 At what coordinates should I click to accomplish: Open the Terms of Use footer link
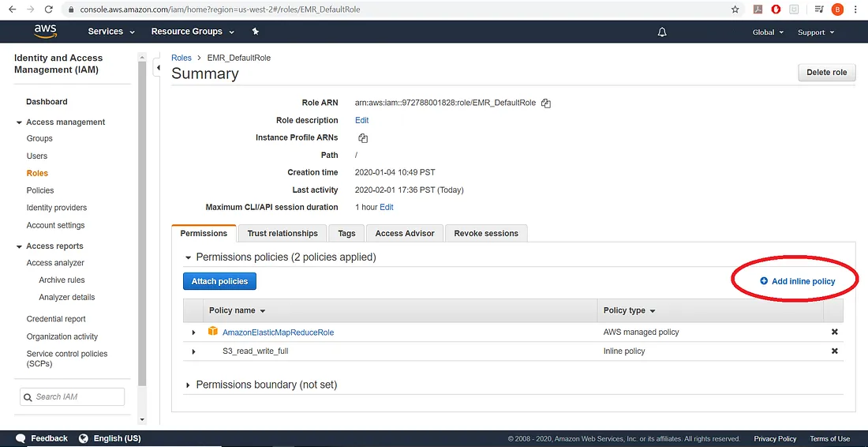tap(830, 438)
